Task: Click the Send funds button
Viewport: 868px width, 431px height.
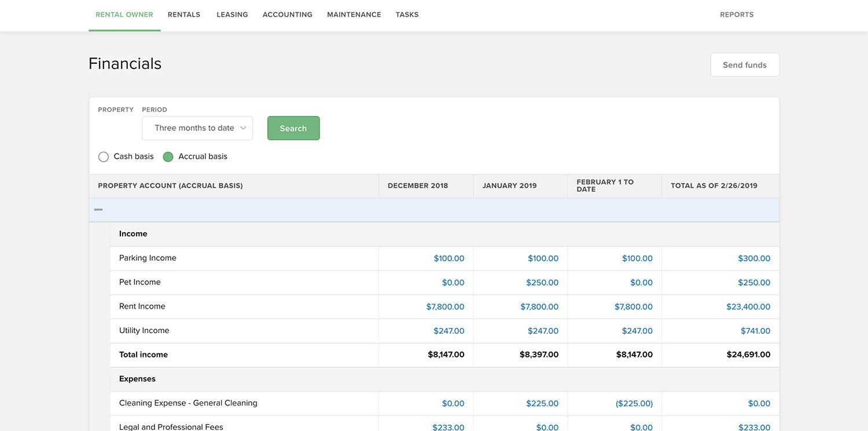Action: (745, 64)
